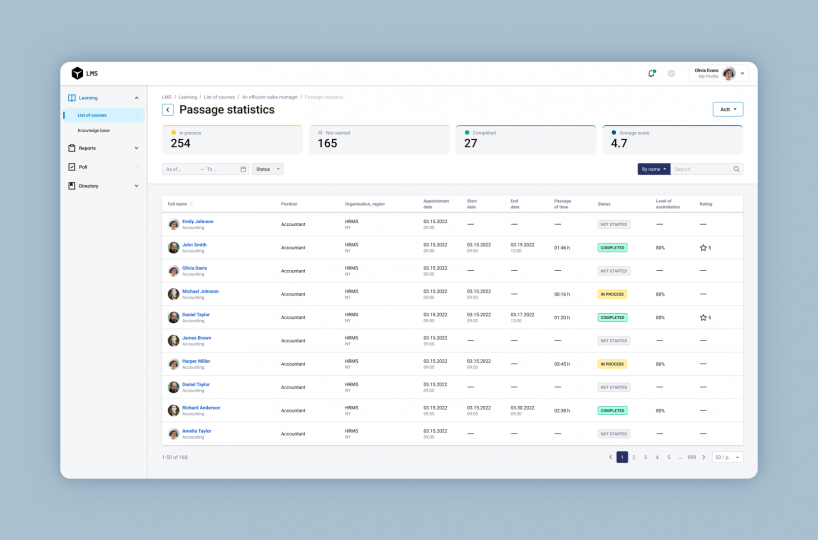The image size is (818, 540).
Task: Open the Status filter dropdown
Action: tap(267, 169)
